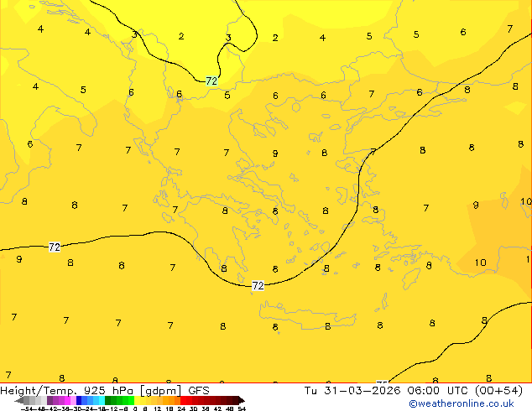532x411 pixels.
Task: Click the 72 contour label with the green background
Action: 211,81
